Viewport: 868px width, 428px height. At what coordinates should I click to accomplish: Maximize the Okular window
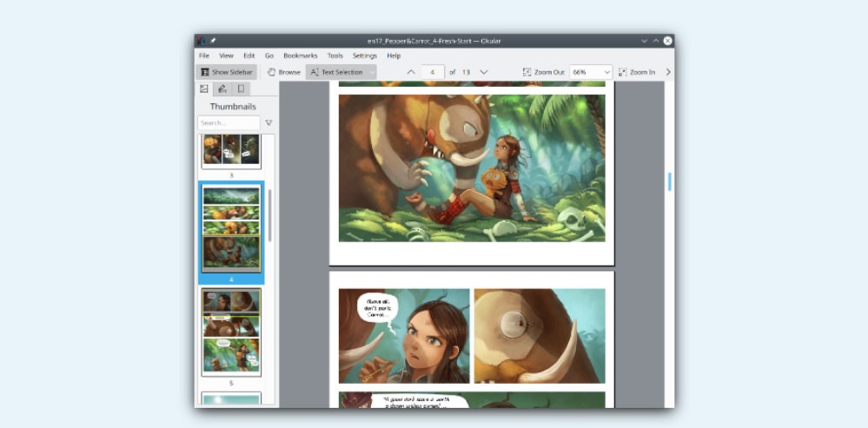click(x=656, y=40)
